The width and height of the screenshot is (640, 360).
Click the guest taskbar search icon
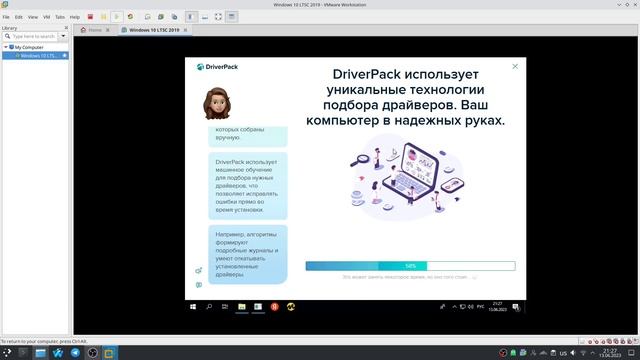209,307
